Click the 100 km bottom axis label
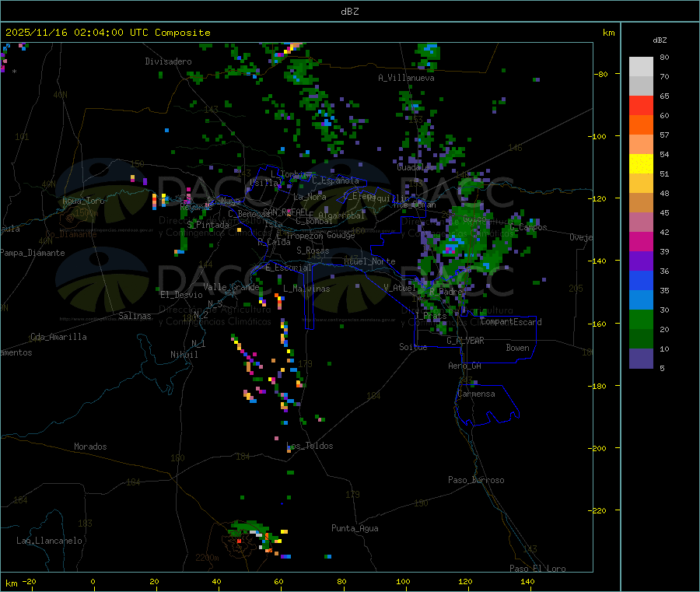Viewport: 700px width, 592px height. point(403,581)
